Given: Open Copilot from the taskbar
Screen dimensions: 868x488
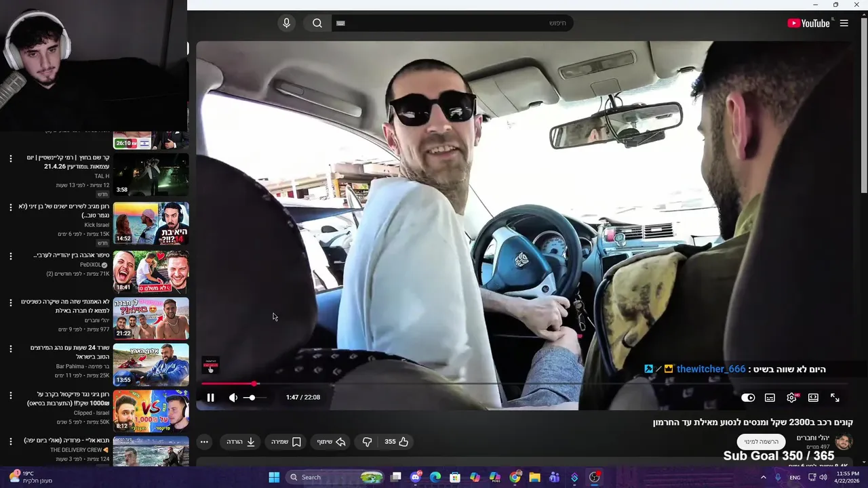Looking at the screenshot, I should click(x=475, y=477).
